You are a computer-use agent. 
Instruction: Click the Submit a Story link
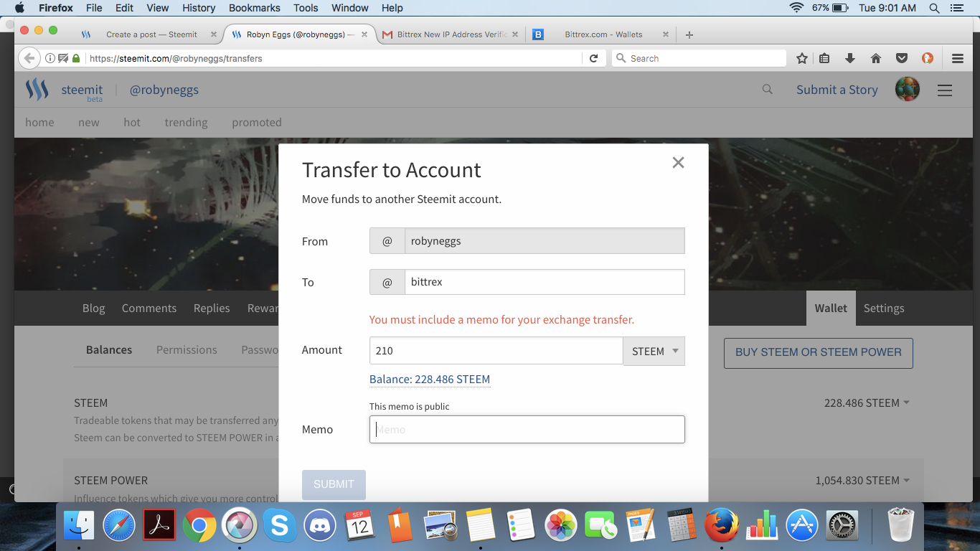(x=837, y=89)
